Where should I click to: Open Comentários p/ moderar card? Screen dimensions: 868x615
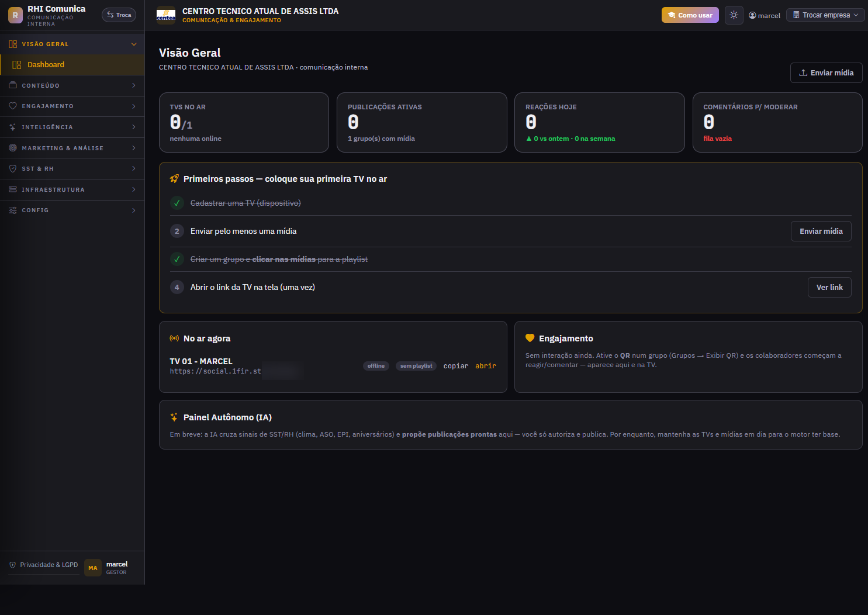point(777,123)
